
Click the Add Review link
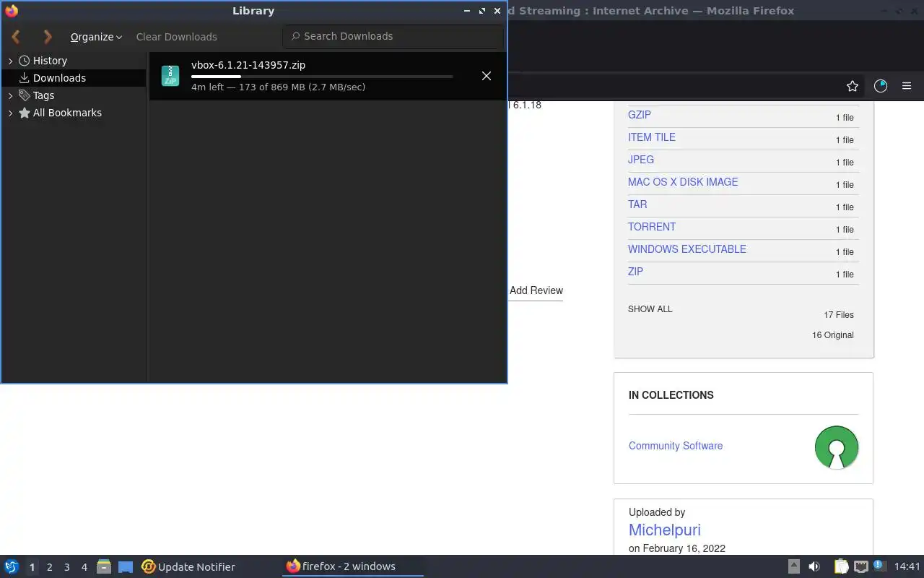click(x=536, y=290)
